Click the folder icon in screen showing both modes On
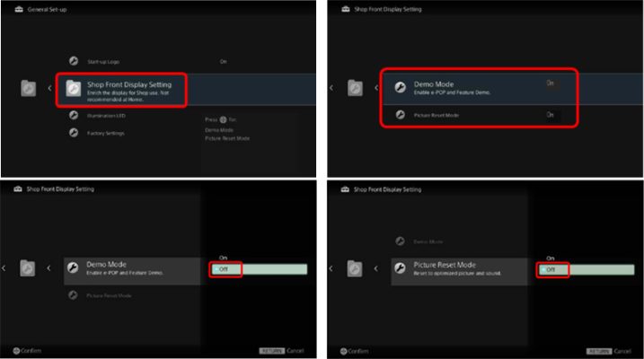 (356, 88)
